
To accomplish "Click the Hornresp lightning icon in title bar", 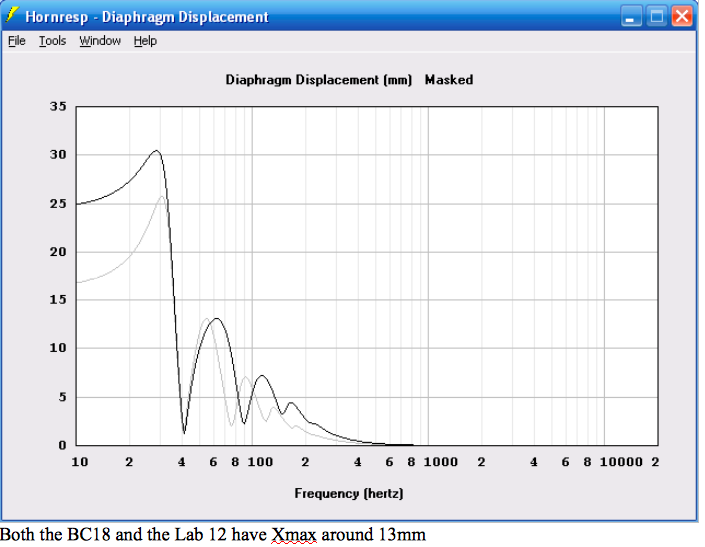I will tap(12, 16).
